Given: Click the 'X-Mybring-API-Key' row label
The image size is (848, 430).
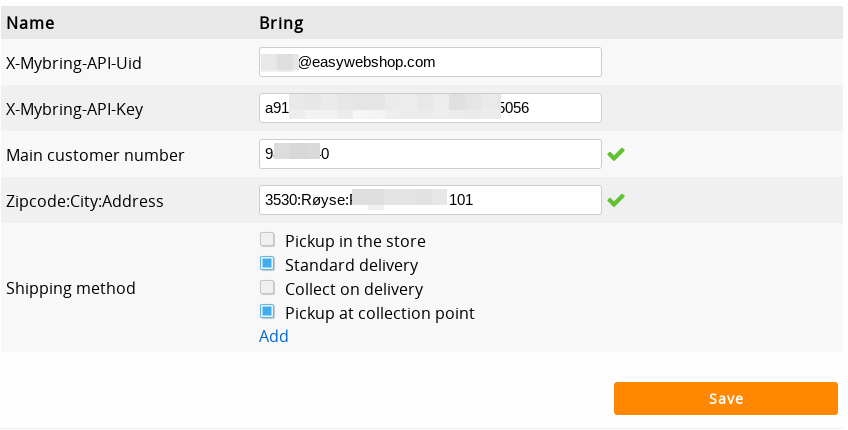Looking at the screenshot, I should point(75,109).
